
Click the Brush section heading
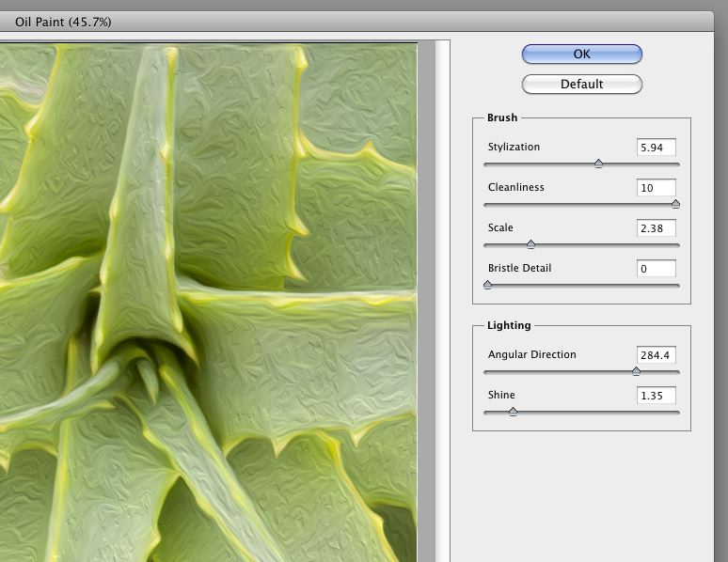pyautogui.click(x=502, y=117)
